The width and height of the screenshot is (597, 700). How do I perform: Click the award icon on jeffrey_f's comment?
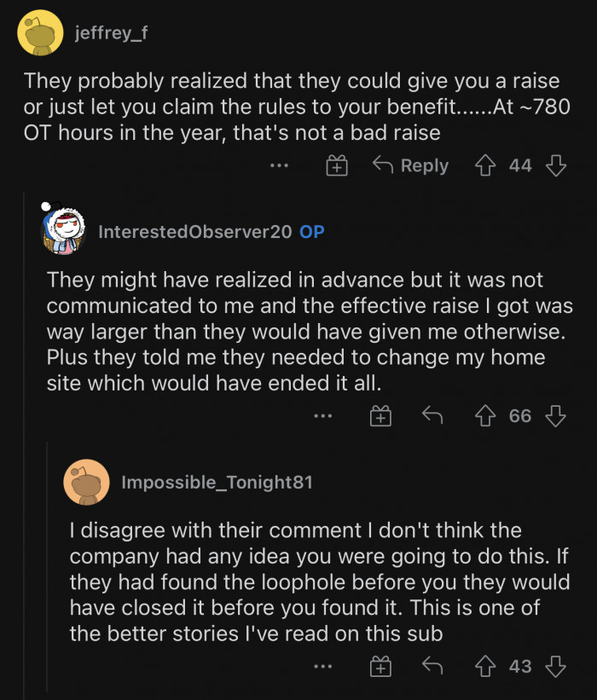point(336,165)
